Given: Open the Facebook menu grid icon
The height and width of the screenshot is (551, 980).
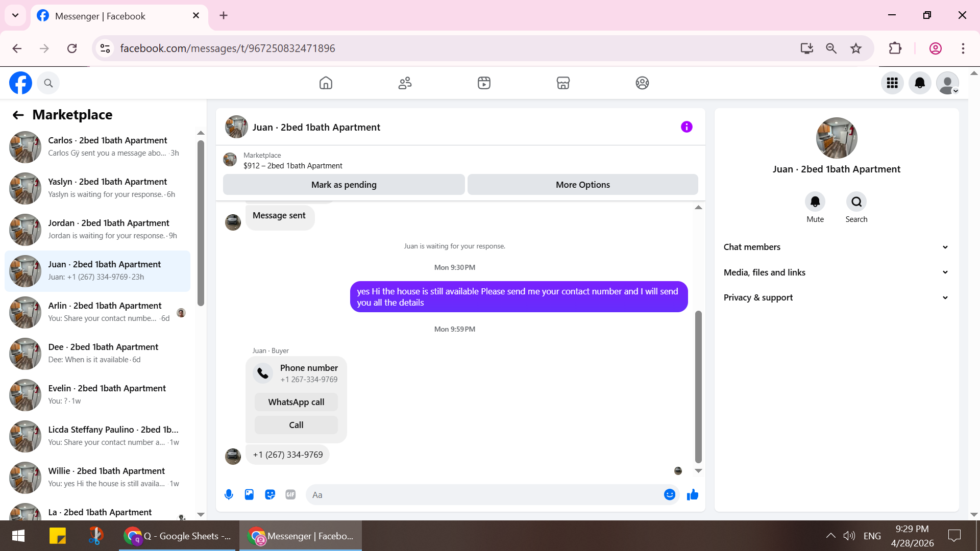Looking at the screenshot, I should pos(892,83).
